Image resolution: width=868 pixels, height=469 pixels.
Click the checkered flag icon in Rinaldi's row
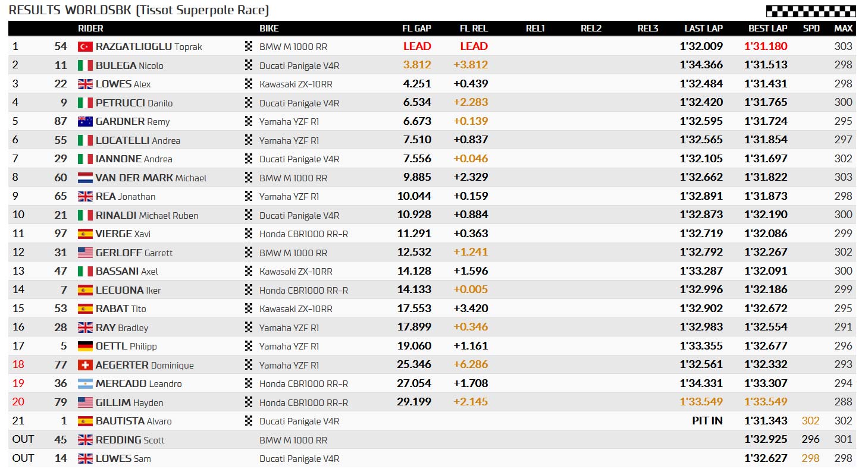tap(249, 215)
